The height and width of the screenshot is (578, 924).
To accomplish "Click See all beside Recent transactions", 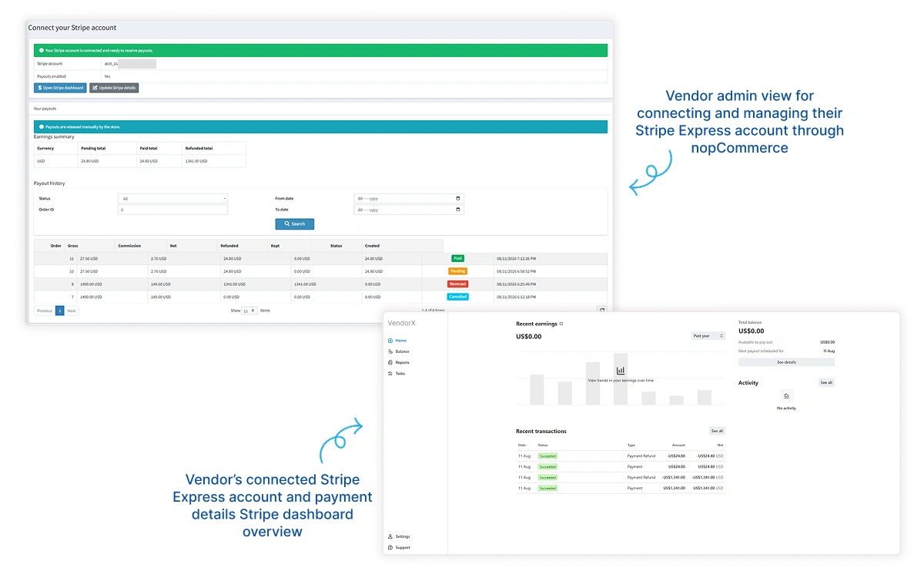I will (x=717, y=431).
